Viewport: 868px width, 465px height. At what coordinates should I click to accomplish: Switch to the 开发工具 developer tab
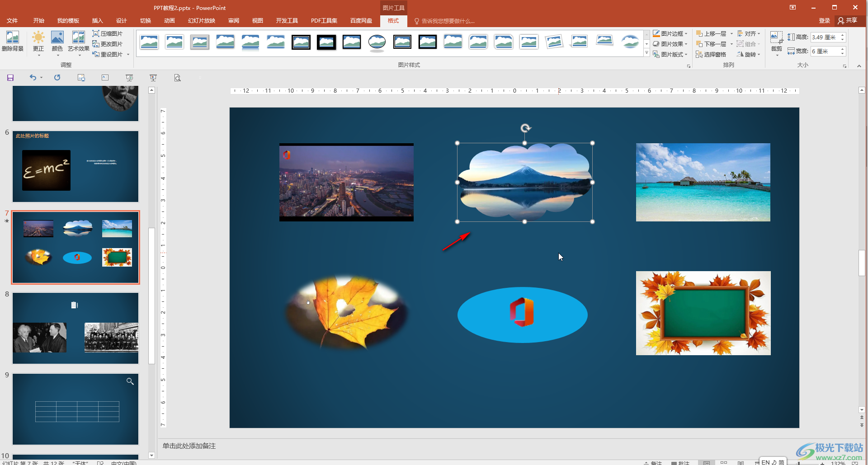[287, 21]
